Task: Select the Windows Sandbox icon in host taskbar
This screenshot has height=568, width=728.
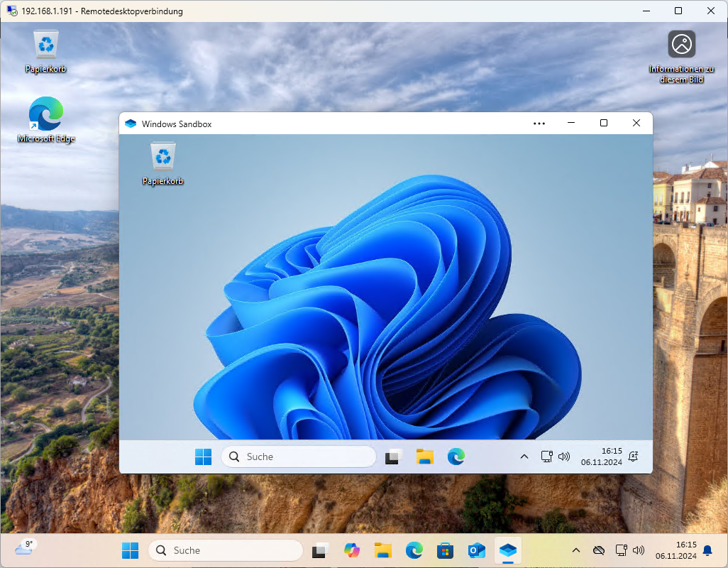Action: coord(507,550)
